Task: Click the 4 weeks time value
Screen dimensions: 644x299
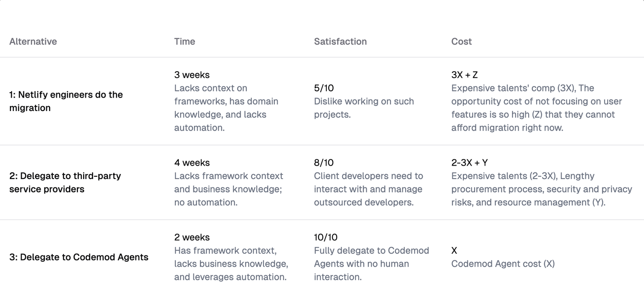Action: click(x=192, y=162)
